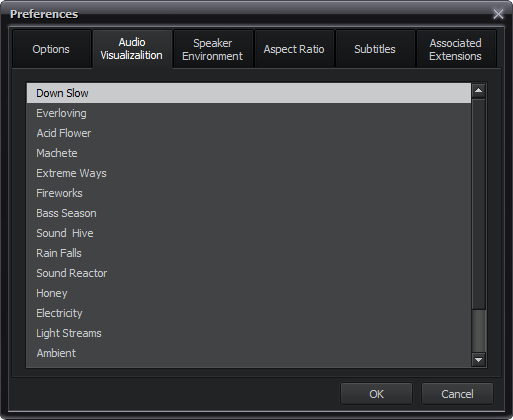Choose Acid Flower from the list
The image size is (513, 420).
tap(249, 133)
